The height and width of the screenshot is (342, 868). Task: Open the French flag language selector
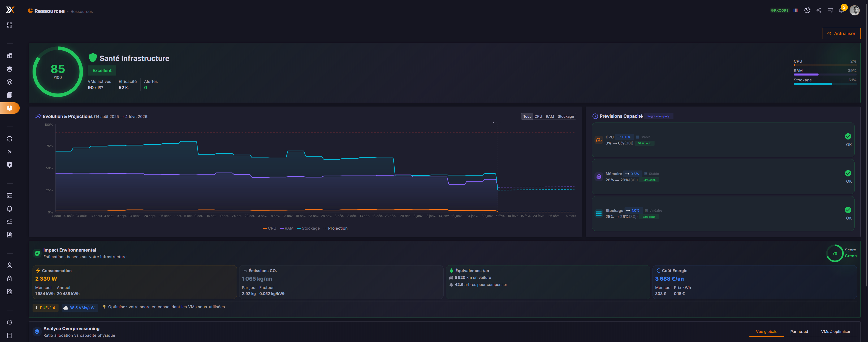click(796, 10)
